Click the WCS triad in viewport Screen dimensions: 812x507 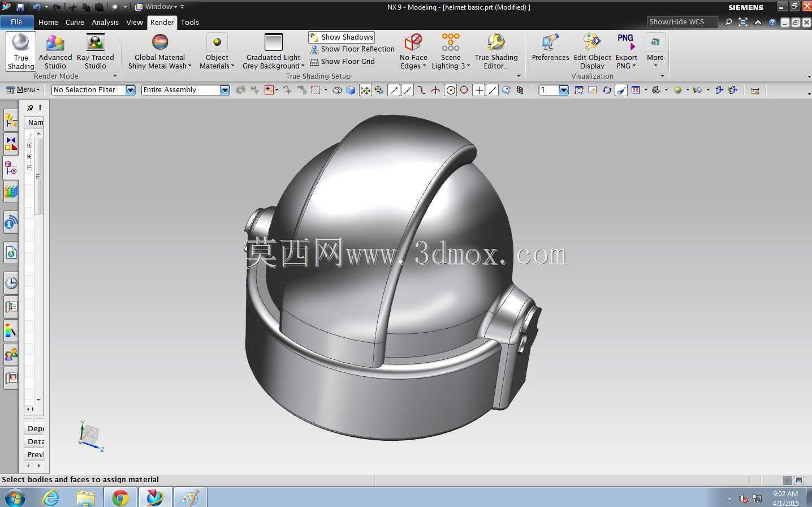click(x=90, y=436)
